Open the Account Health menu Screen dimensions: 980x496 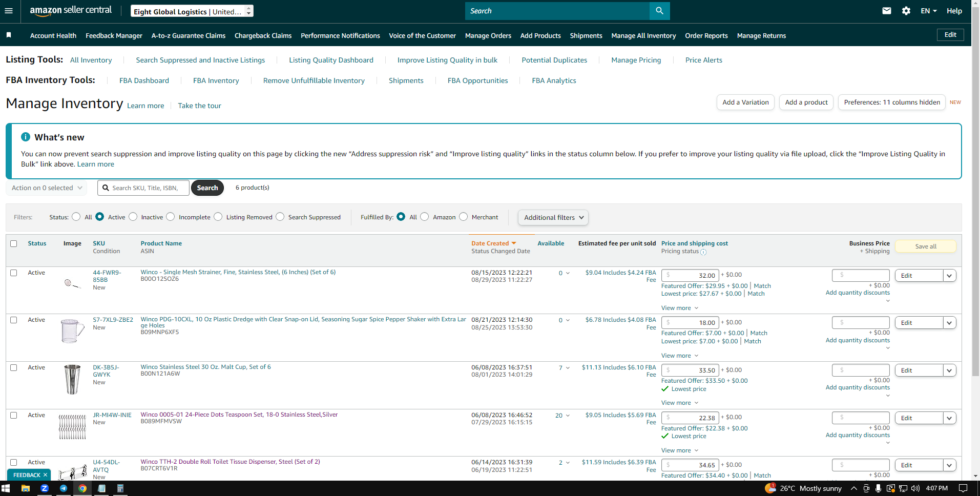(x=53, y=35)
